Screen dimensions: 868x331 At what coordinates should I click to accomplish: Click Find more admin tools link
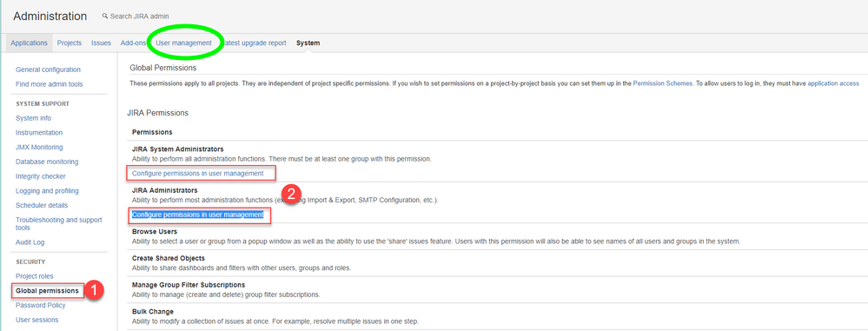50,84
